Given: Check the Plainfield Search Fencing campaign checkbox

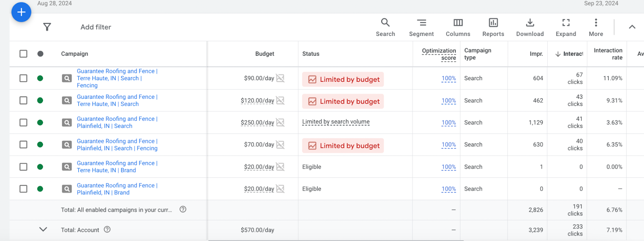Looking at the screenshot, I should click(23, 145).
